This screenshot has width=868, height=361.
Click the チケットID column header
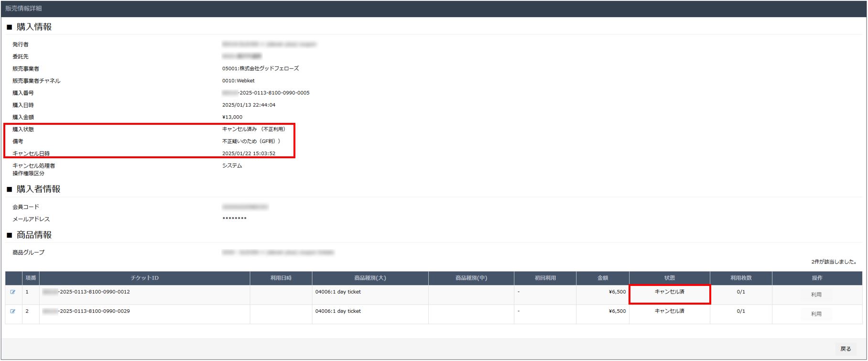pos(144,278)
